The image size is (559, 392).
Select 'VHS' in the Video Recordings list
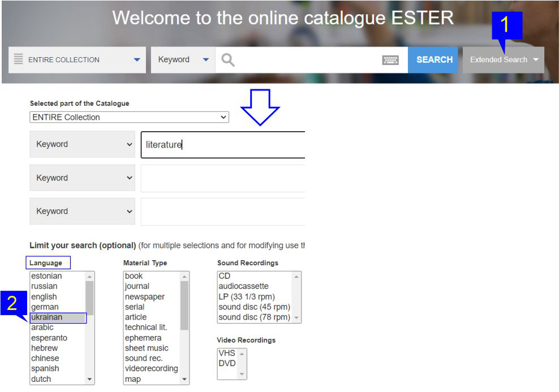[x=227, y=353]
